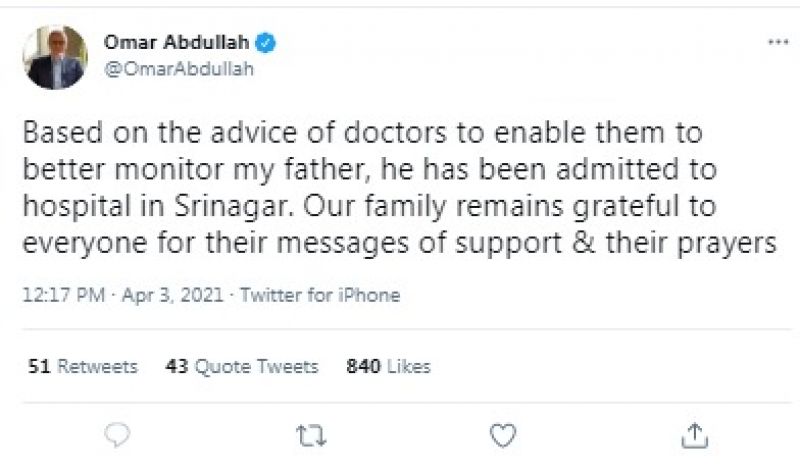Click the reply speech bubble icon
The height and width of the screenshot is (471, 800).
pyautogui.click(x=117, y=434)
